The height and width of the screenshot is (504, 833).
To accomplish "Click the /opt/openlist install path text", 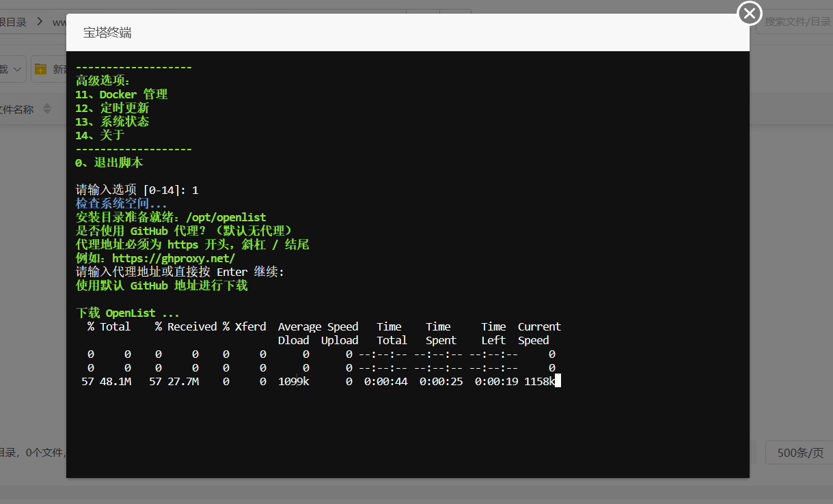I will point(226,217).
